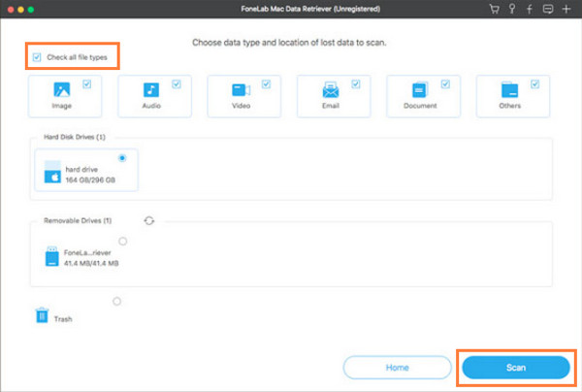Toggle the Document type checkbox

tap(445, 84)
